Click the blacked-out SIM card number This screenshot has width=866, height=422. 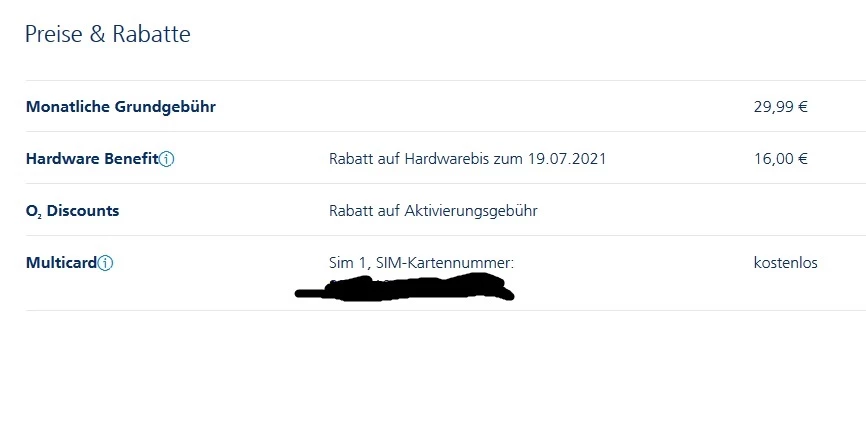(x=405, y=288)
